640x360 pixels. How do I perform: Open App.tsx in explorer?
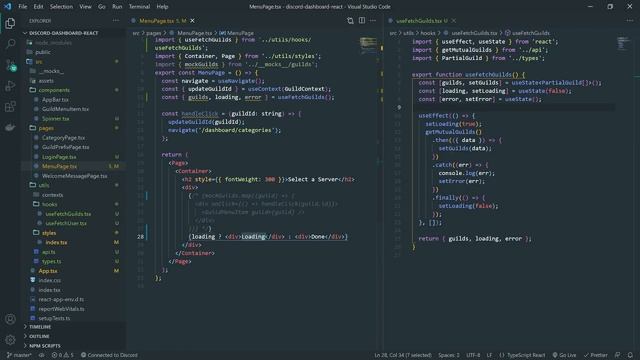[48, 271]
